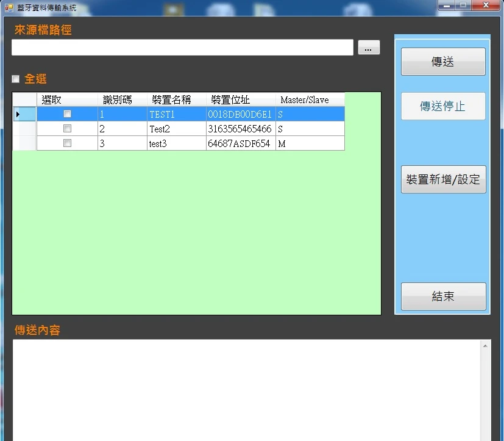Image resolution: width=504 pixels, height=441 pixels.
Task: Select the row header arrow for row 1
Action: tap(24, 114)
